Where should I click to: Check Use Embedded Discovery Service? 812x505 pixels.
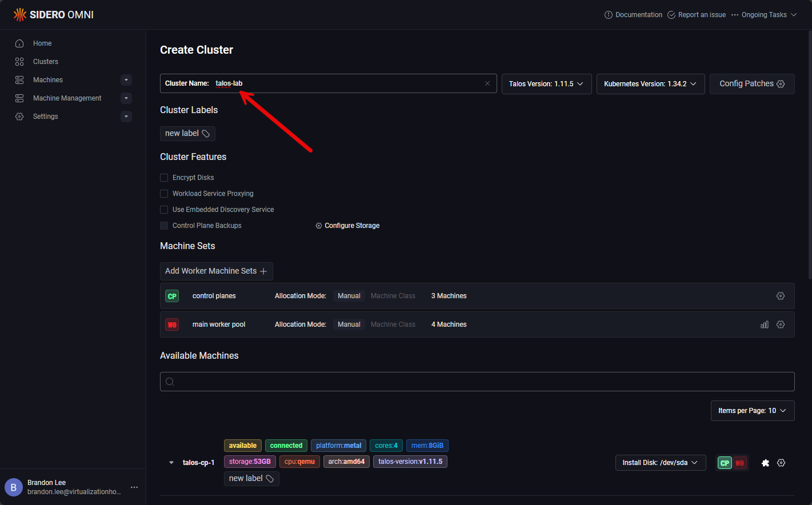pos(164,210)
